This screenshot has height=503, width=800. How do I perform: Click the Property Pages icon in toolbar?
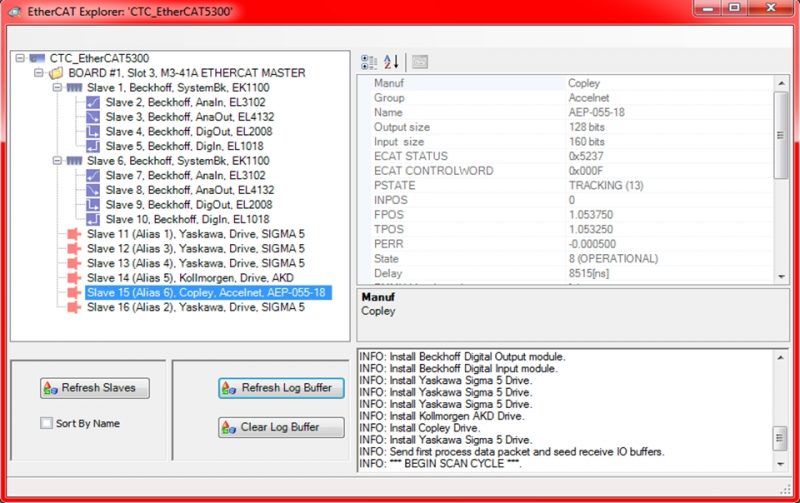[420, 62]
